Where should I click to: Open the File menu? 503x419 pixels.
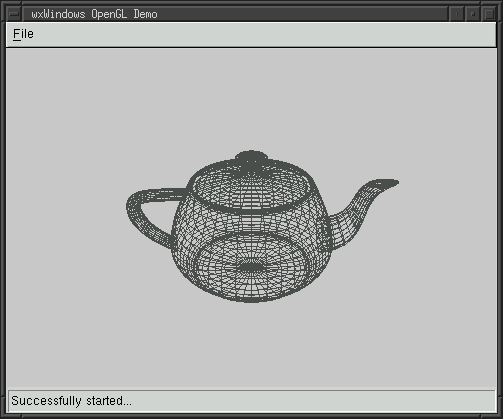(23, 34)
